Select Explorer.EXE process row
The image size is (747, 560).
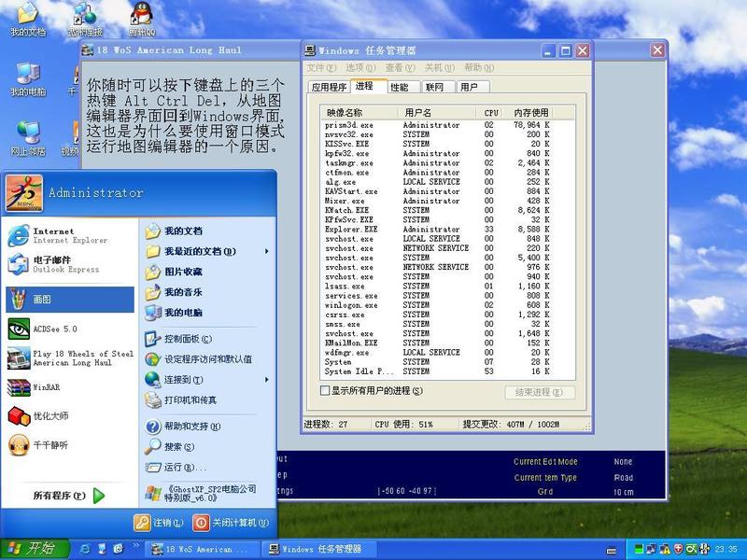click(351, 229)
